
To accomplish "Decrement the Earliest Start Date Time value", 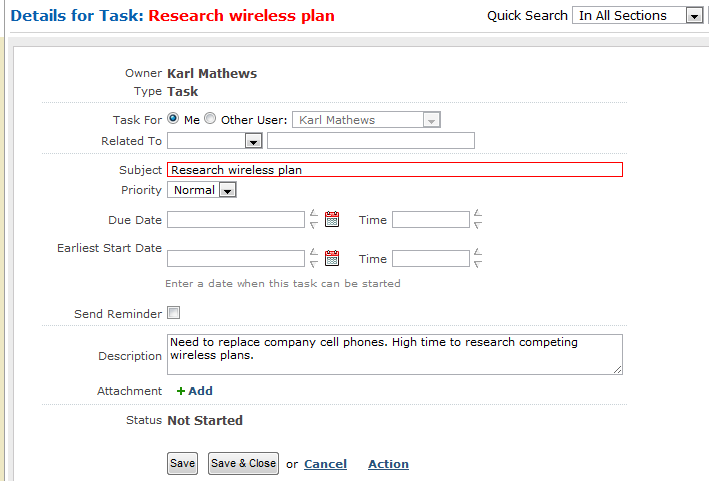I will (478, 264).
